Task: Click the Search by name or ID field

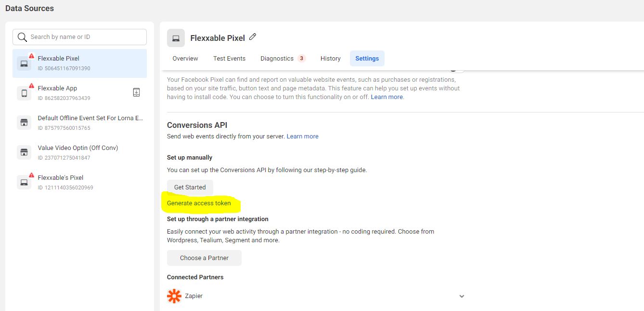Action: click(x=79, y=37)
